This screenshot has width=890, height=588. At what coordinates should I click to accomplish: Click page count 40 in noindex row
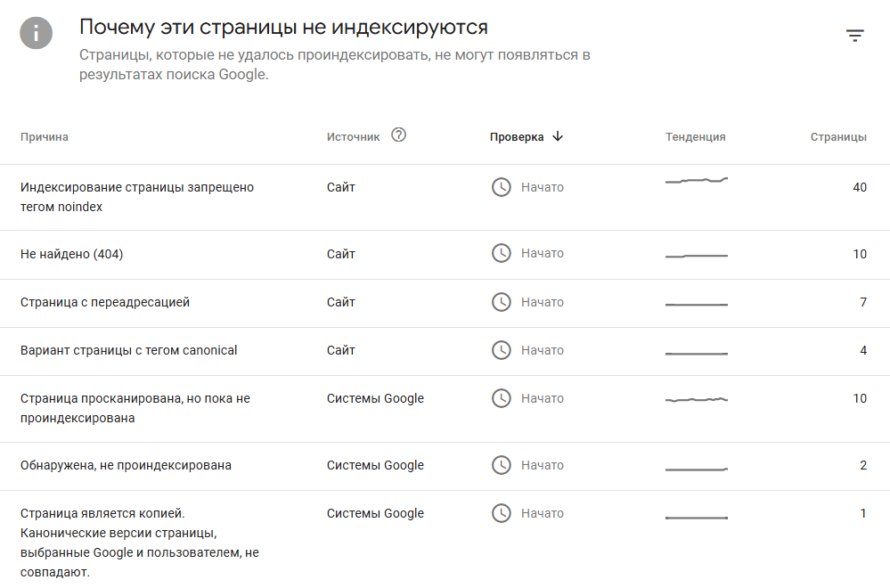click(859, 187)
